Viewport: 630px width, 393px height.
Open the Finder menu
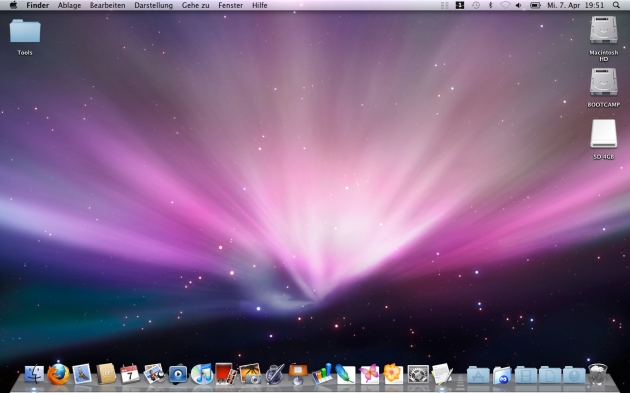[37, 5]
